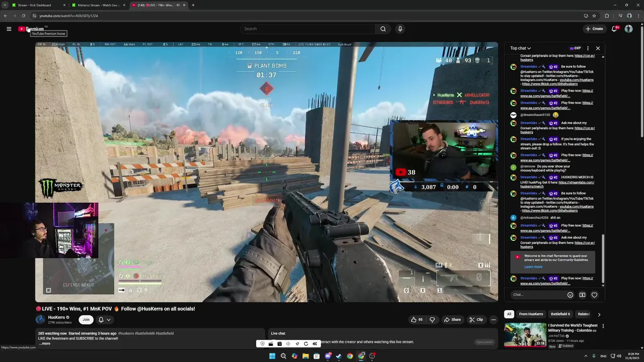
Task: Go to YouTube Premium home logo
Action: point(31,29)
